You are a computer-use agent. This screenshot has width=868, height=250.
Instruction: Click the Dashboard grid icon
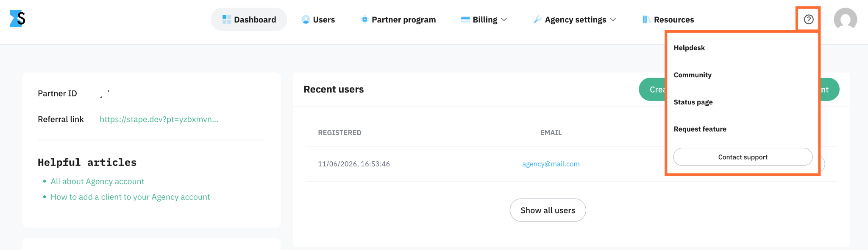pos(227,20)
